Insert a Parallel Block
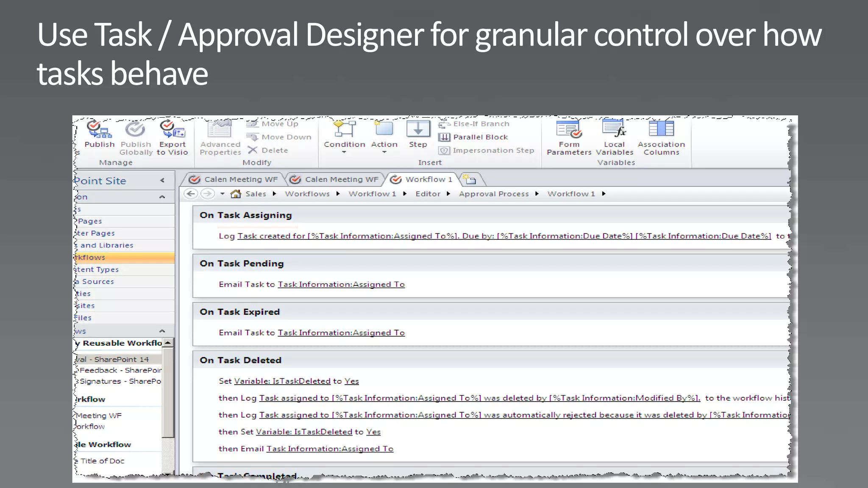 tap(474, 137)
